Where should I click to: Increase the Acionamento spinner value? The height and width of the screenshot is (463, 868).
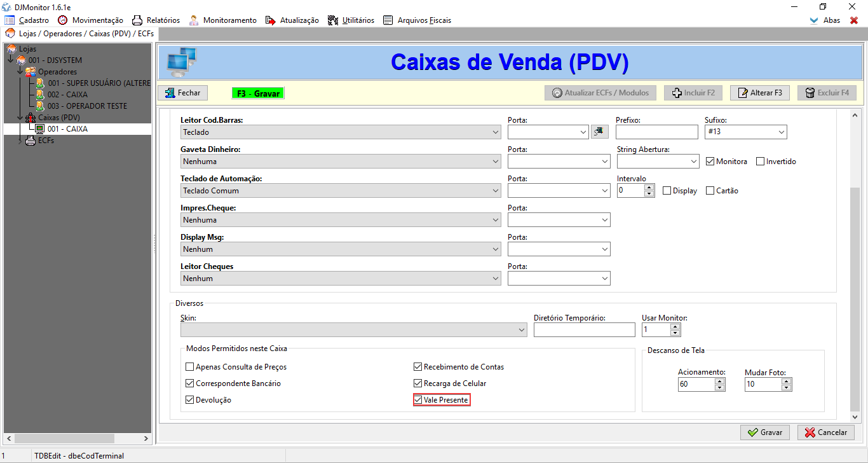719,381
